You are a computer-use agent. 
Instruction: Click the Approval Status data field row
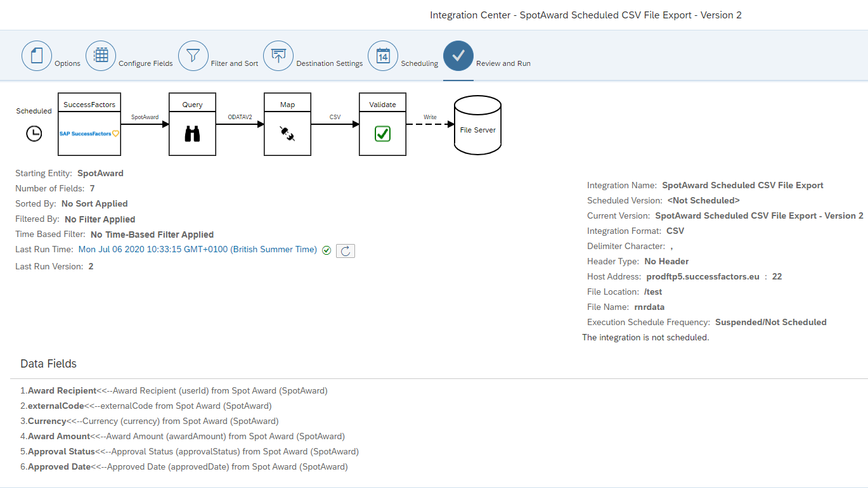(x=190, y=451)
